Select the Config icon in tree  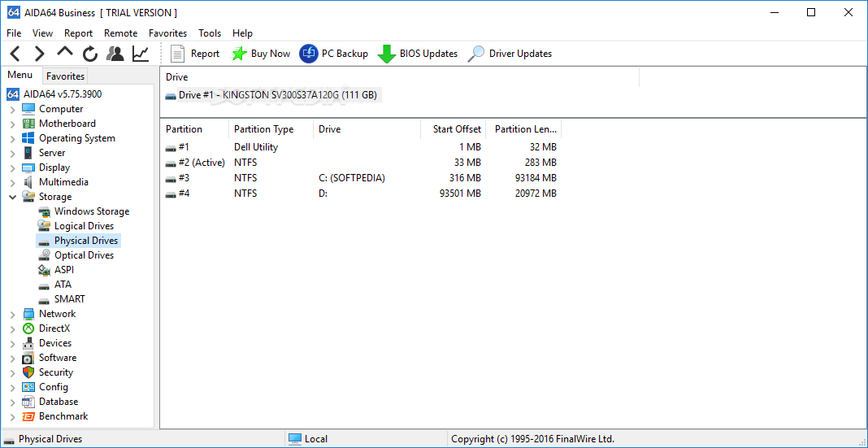[x=28, y=387]
